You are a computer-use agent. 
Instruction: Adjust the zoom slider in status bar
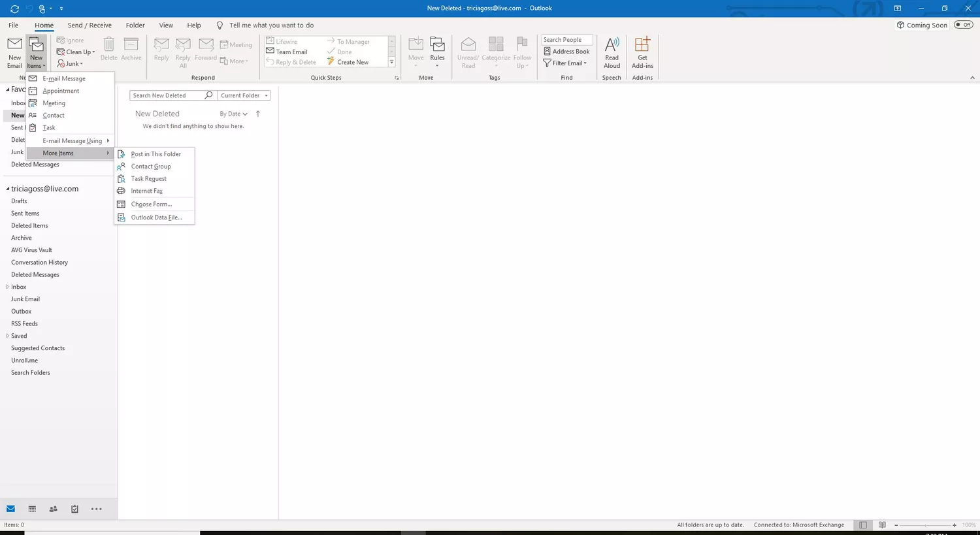tap(925, 525)
